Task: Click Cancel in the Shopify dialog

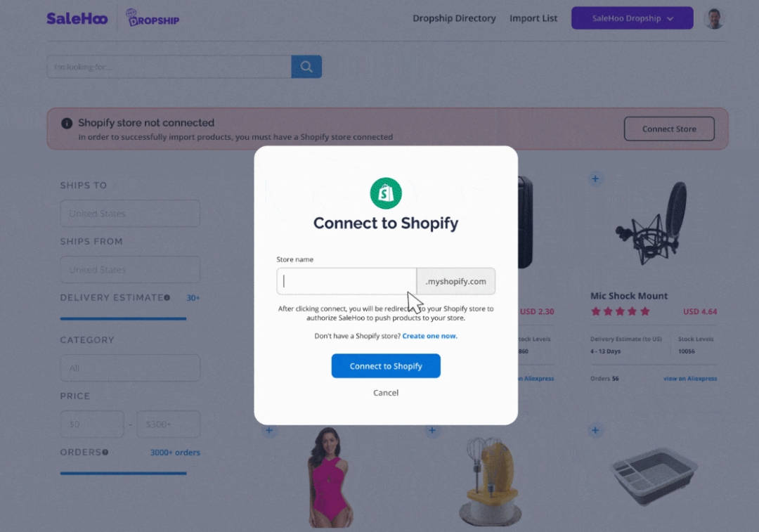Action: [x=386, y=393]
